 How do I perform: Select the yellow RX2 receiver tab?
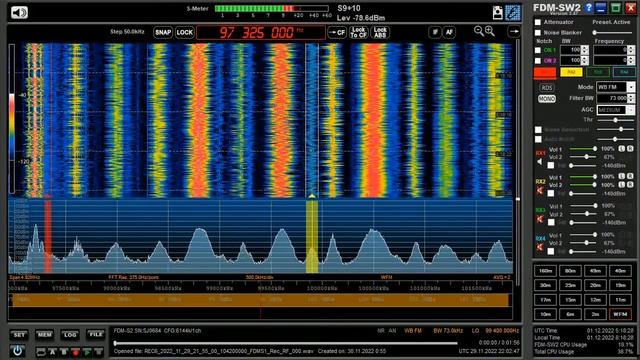point(571,72)
